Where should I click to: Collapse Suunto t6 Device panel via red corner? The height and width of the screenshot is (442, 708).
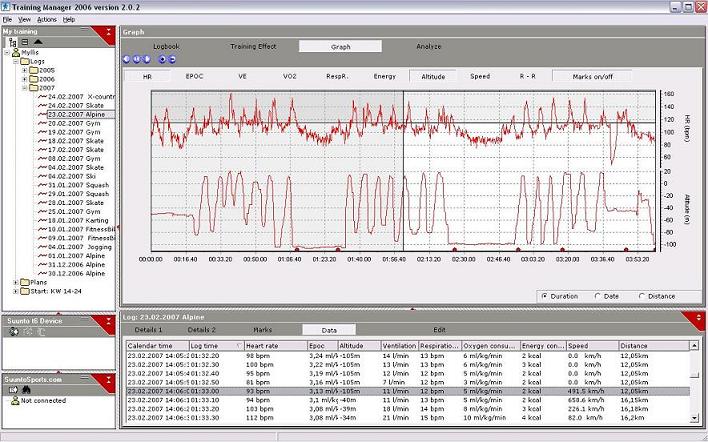point(108,321)
